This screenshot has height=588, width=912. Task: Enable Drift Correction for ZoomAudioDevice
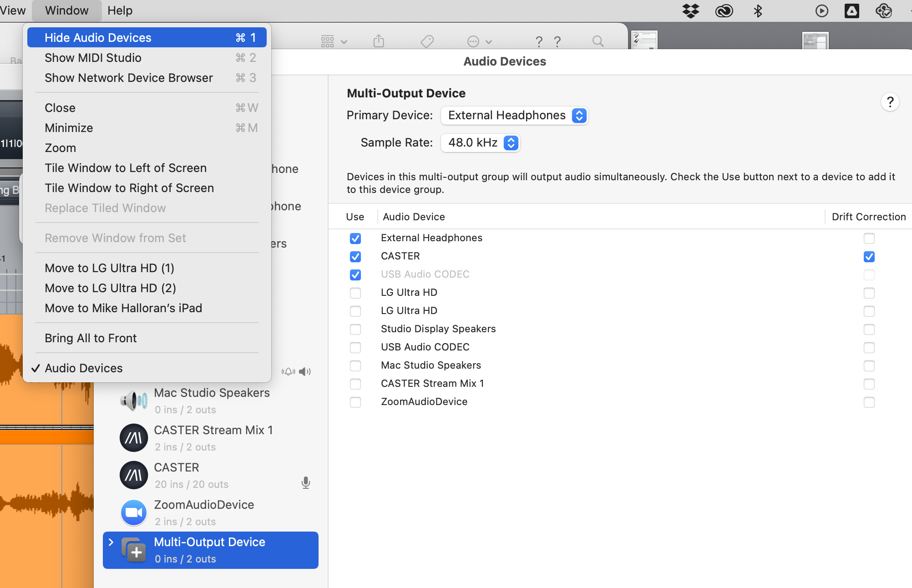pyautogui.click(x=869, y=402)
